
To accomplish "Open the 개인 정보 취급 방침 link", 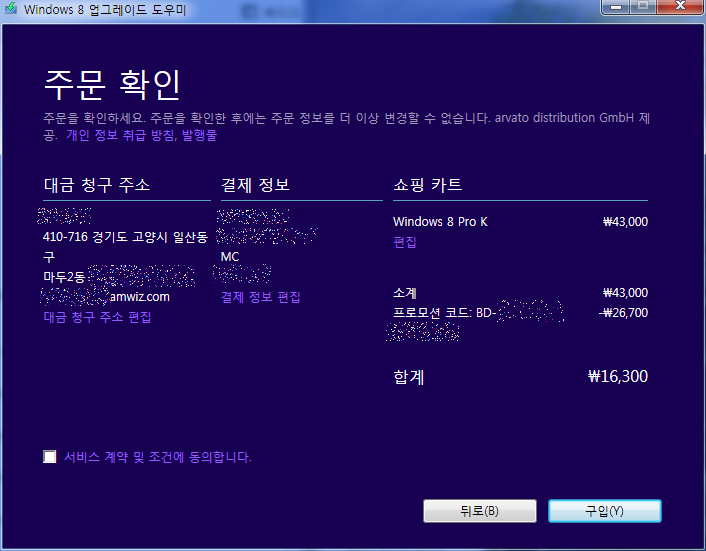I will click(x=119, y=135).
